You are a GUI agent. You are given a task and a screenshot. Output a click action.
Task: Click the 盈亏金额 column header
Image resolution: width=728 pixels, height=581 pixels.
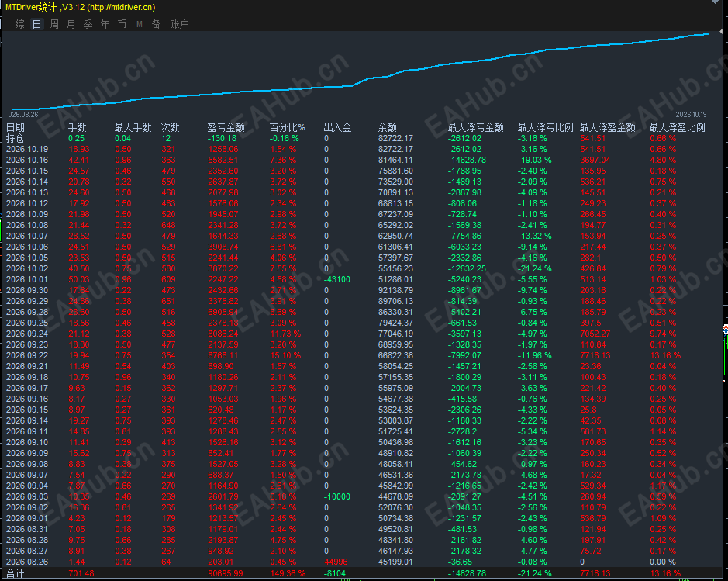(226, 127)
